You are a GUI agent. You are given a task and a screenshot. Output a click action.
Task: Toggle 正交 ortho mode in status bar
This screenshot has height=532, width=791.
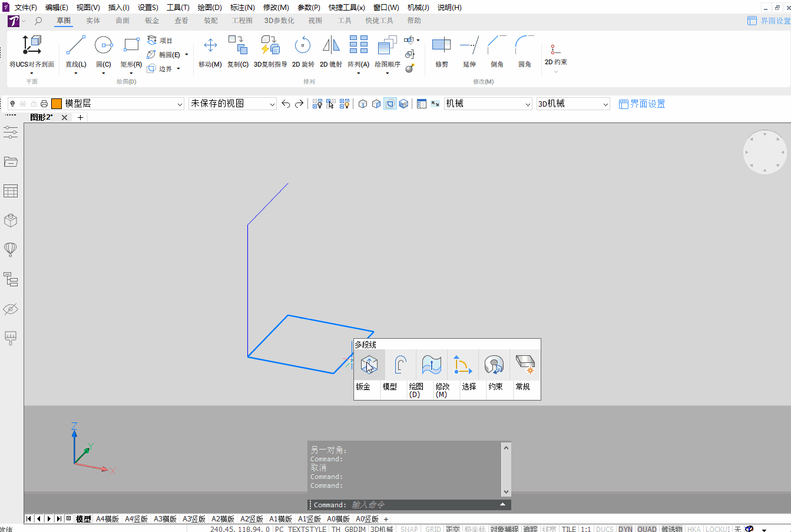click(x=452, y=528)
